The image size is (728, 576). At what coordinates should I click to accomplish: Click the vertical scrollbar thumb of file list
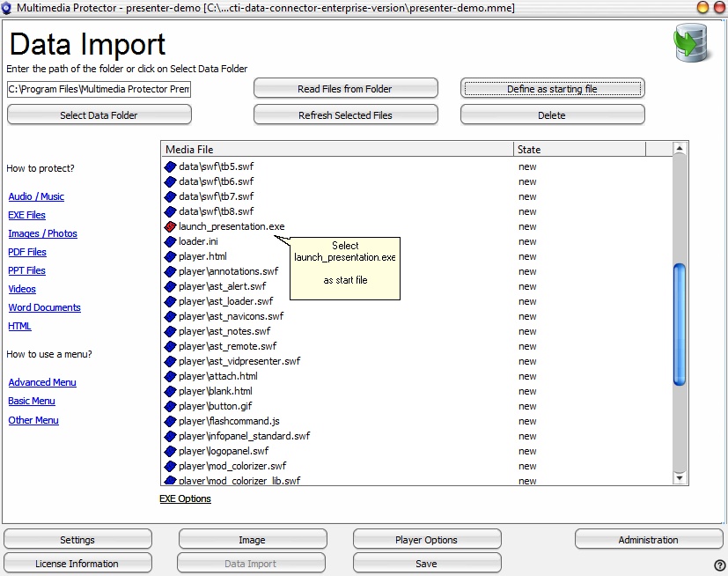pos(679,324)
